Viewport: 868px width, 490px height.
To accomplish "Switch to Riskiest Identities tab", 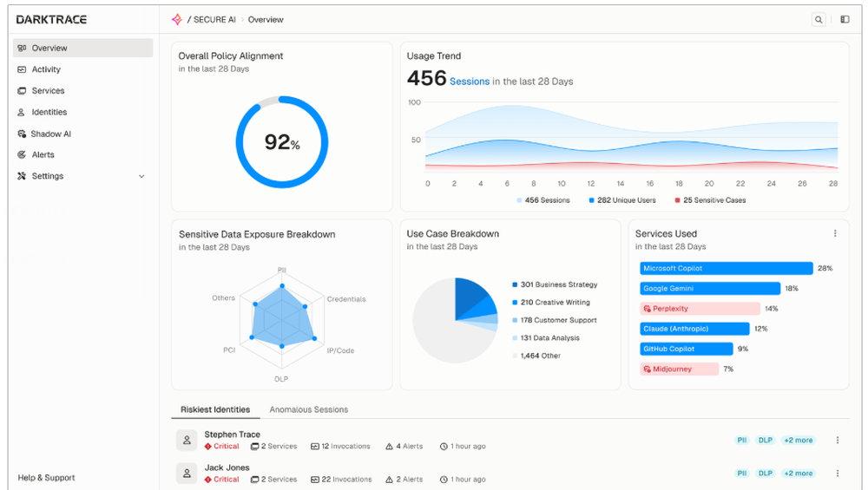I will click(215, 410).
